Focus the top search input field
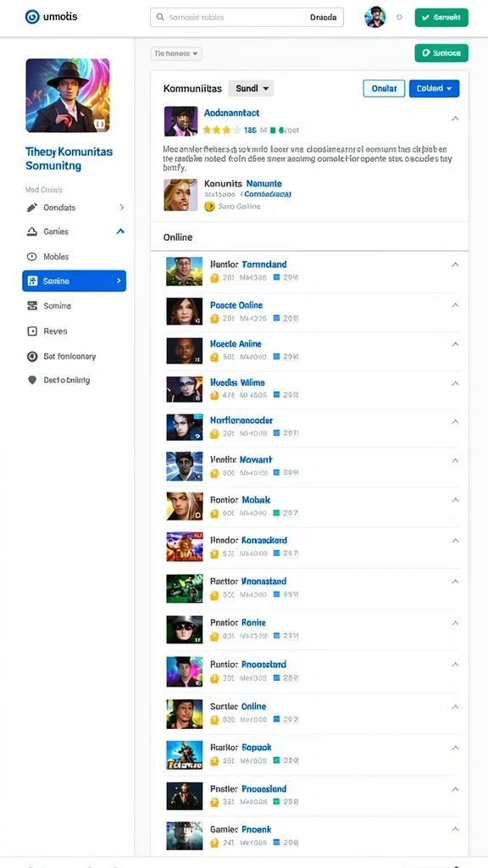 227,17
